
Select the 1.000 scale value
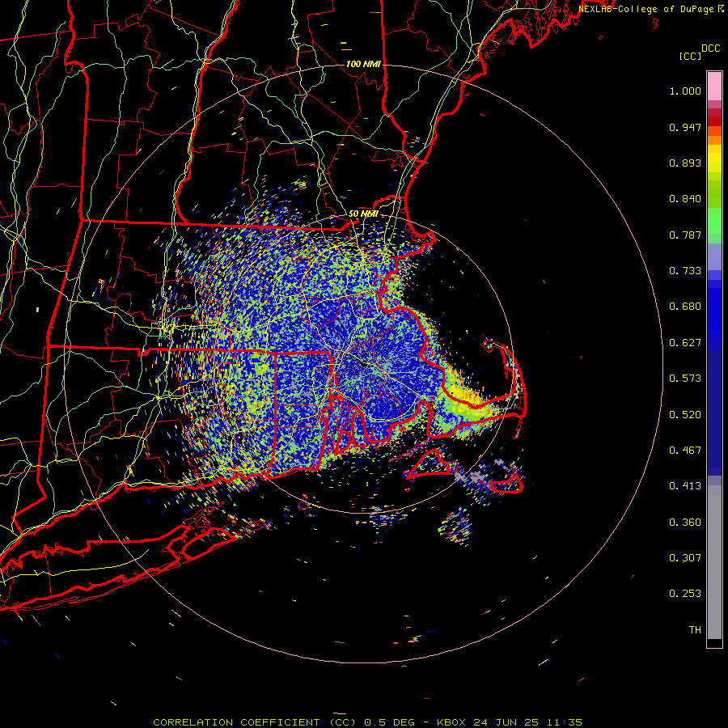[685, 91]
